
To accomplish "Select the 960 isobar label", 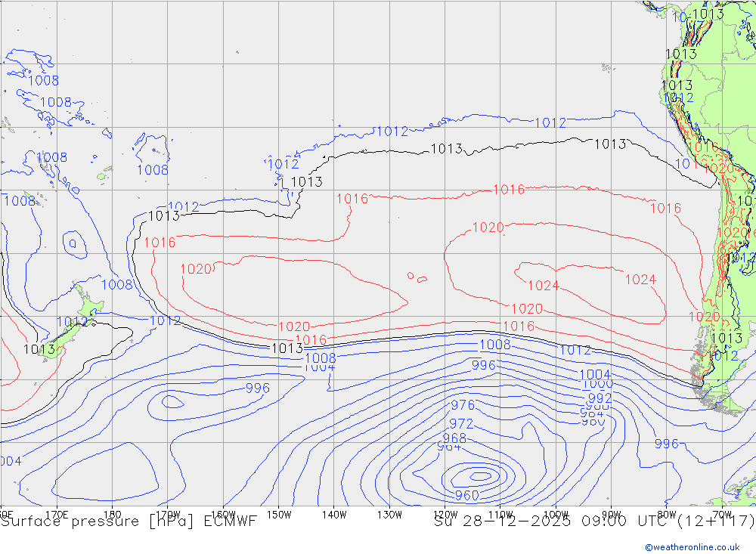I will pyautogui.click(x=466, y=496).
